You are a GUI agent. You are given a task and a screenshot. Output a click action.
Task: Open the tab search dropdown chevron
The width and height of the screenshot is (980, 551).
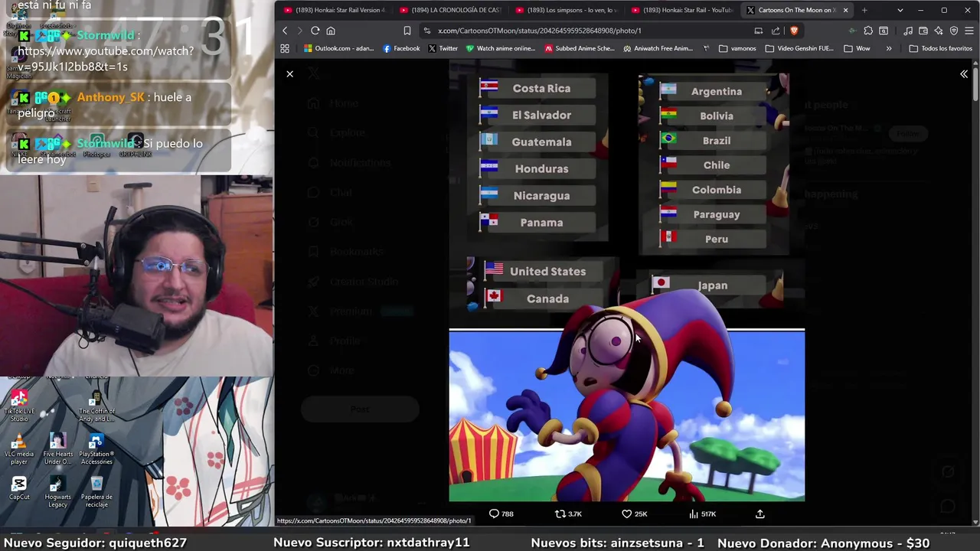pyautogui.click(x=900, y=10)
